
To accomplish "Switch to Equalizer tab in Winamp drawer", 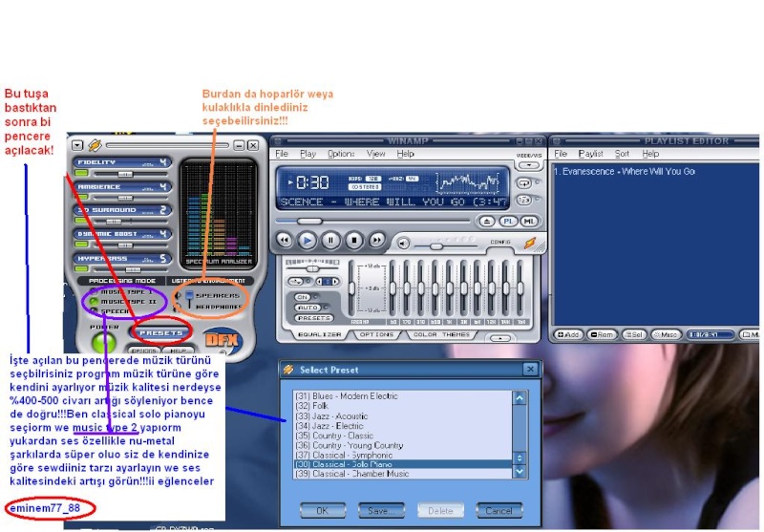I will pyautogui.click(x=319, y=334).
